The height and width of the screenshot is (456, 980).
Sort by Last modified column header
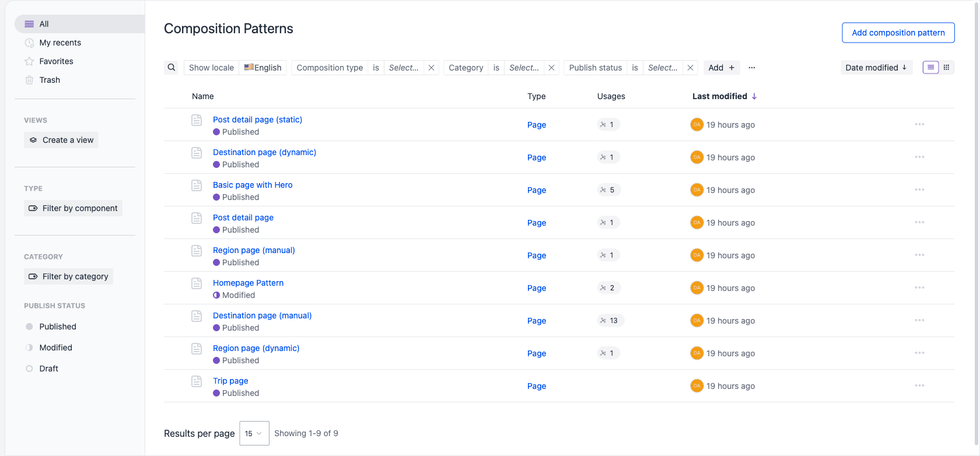click(x=724, y=96)
